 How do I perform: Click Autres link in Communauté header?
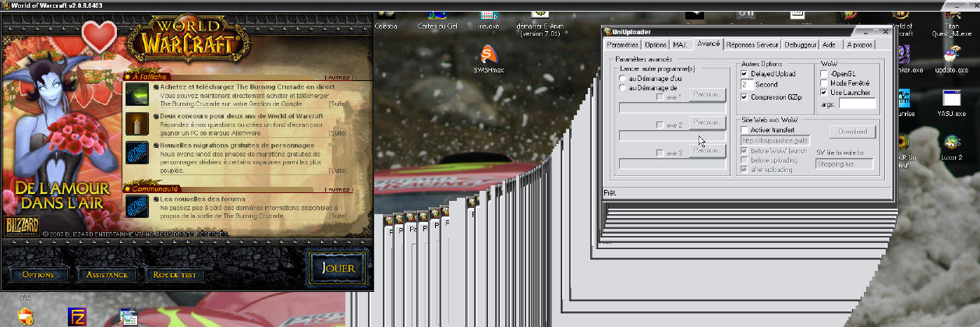tap(338, 189)
